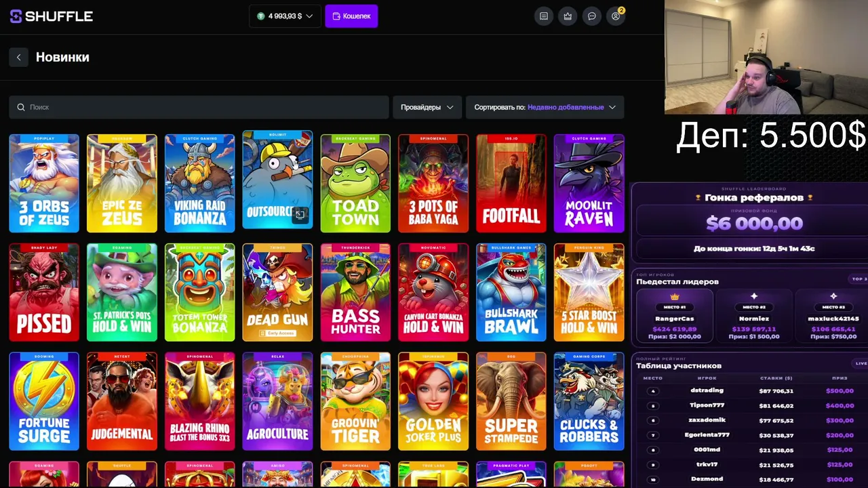Open the Epic Ze Zeus game
The width and height of the screenshot is (868, 488).
(x=122, y=184)
